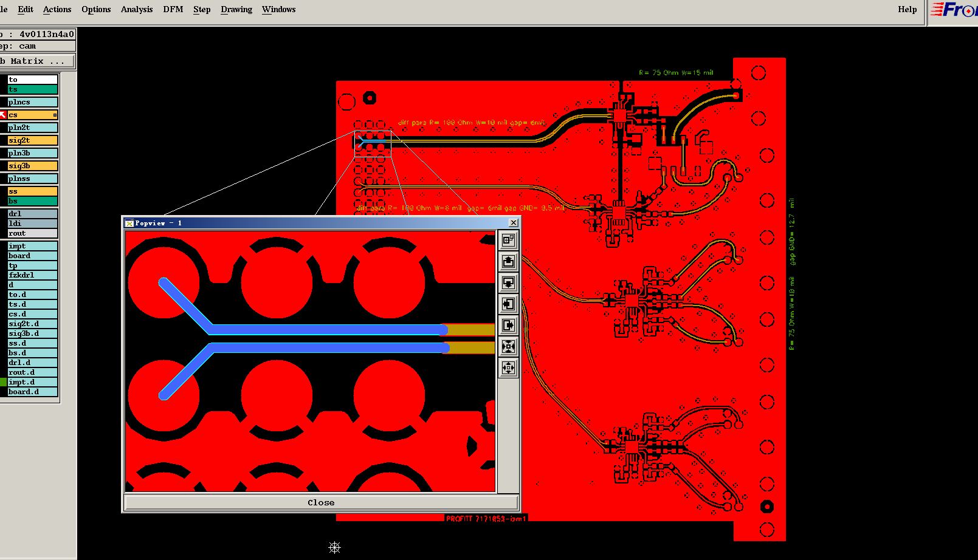Click the Close button in Popview

(321, 502)
